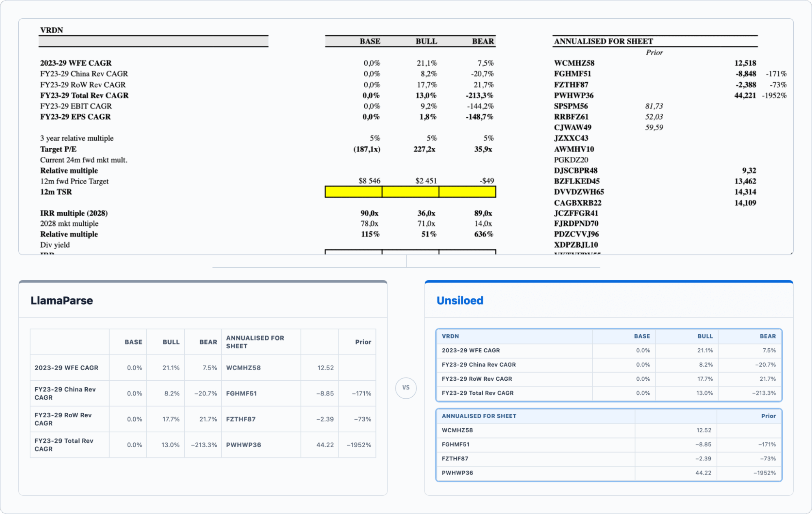
Task: Click 'PWHWP36' row in Unsiloed table
Action: [609, 473]
